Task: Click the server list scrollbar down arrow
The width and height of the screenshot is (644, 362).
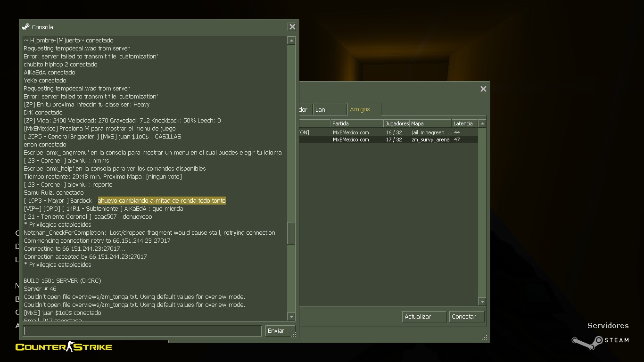Action: click(482, 301)
